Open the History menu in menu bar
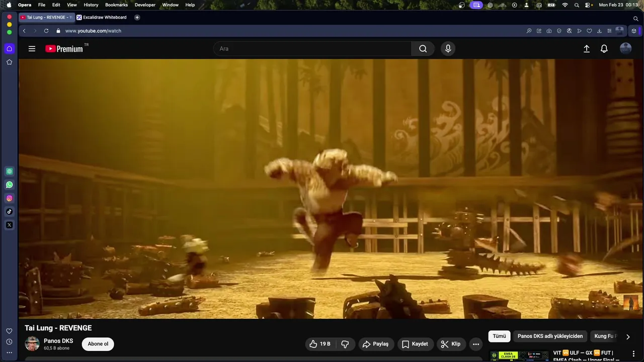Image resolution: width=644 pixels, height=362 pixels. click(x=91, y=5)
